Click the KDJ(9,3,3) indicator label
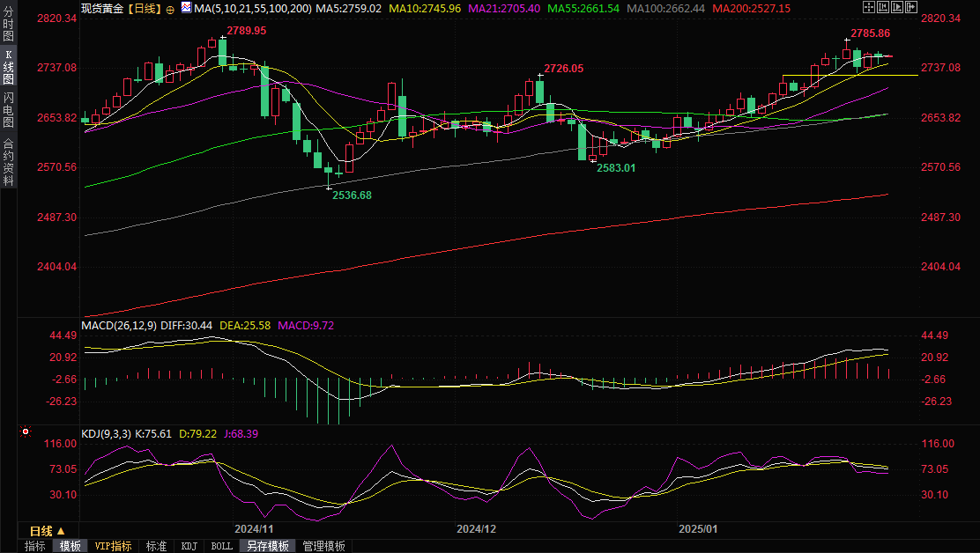Viewport: 980px width, 553px height. (x=107, y=434)
